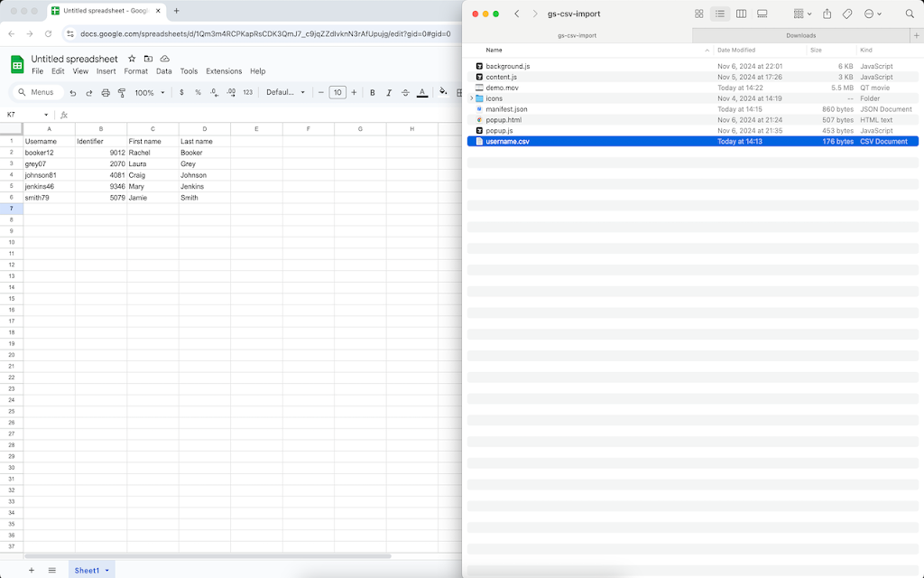Star the Untitled spreadsheet
Screen dimensions: 924x578
[132, 59]
